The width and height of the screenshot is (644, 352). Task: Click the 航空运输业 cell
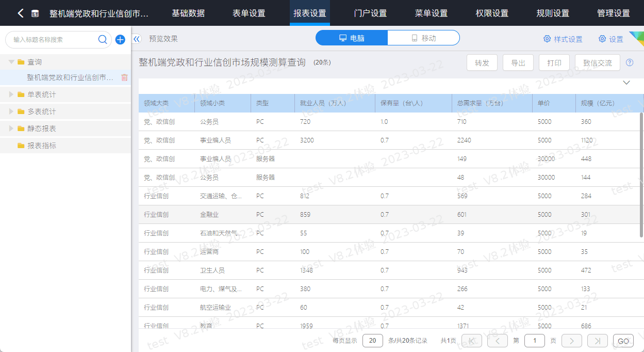point(216,308)
